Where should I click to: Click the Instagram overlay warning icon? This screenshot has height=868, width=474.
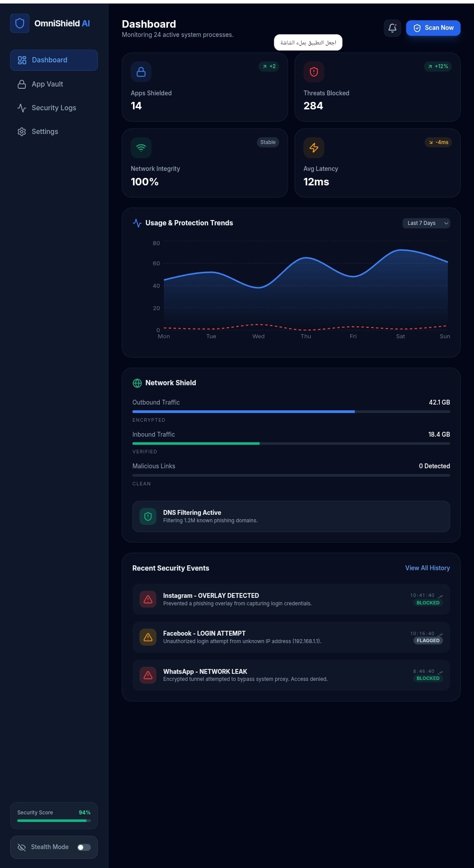coord(148,599)
